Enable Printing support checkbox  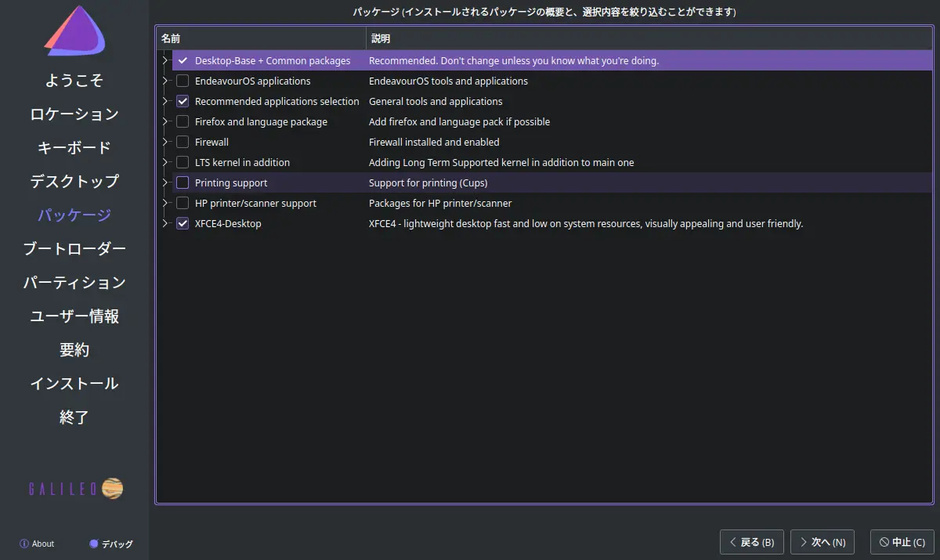tap(183, 182)
